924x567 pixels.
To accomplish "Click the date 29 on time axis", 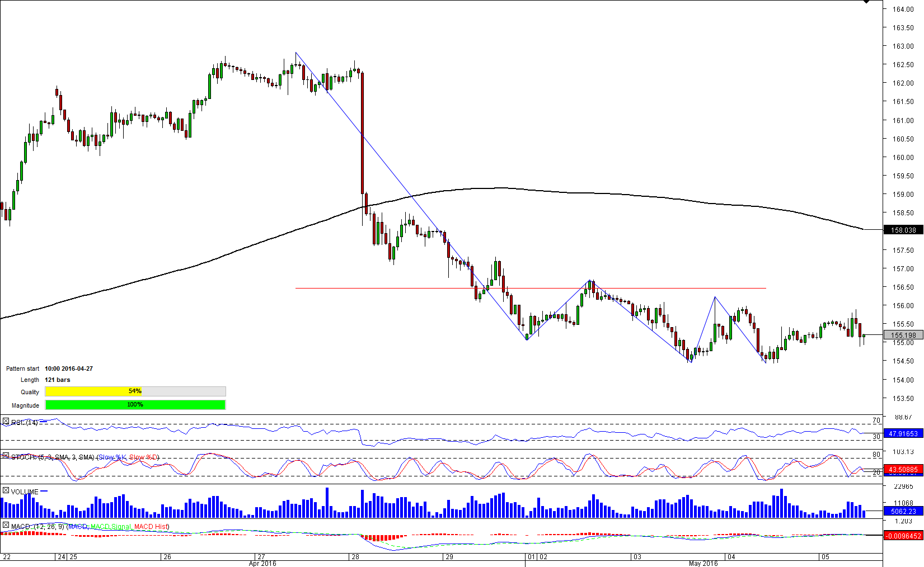I will 449,557.
